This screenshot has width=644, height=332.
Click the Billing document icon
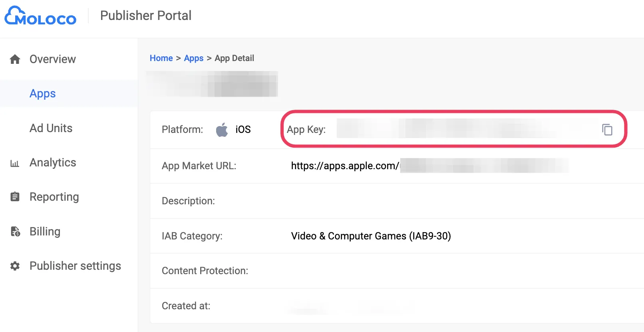(15, 231)
